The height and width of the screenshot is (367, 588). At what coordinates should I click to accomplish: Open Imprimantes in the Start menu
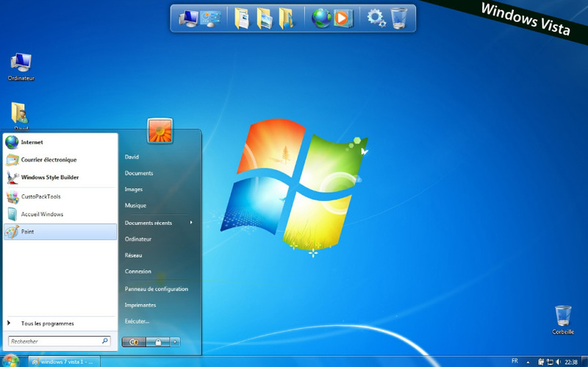pyautogui.click(x=140, y=305)
